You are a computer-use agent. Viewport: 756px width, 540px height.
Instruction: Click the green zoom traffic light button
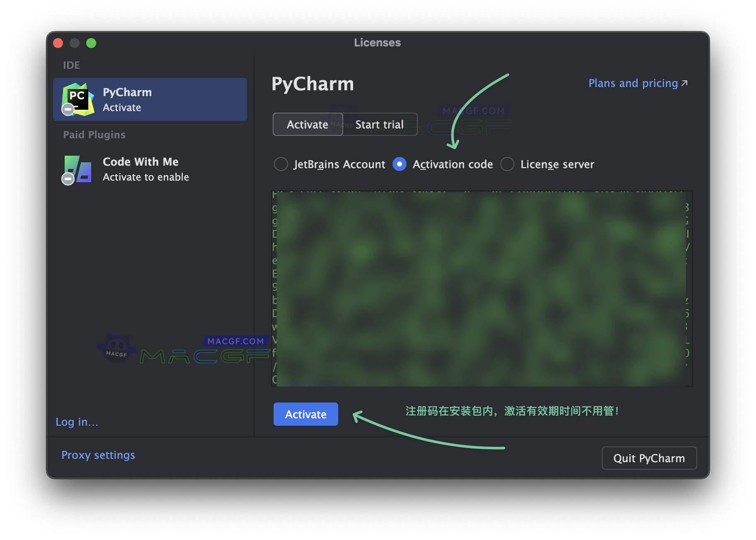click(91, 43)
